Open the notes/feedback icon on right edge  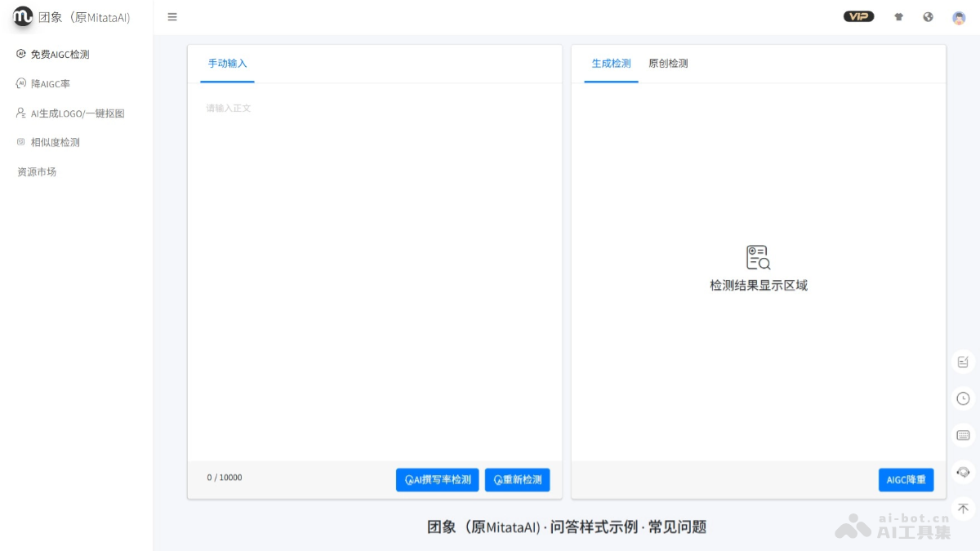tap(962, 362)
